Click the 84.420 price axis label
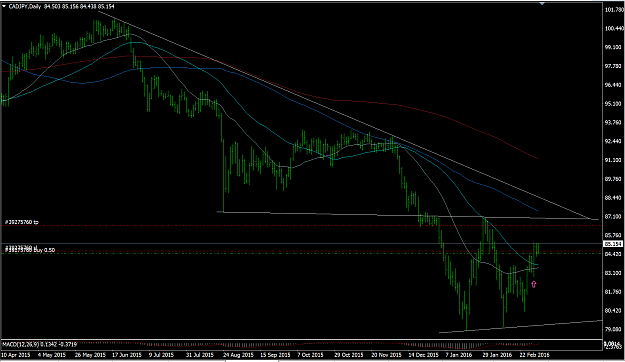The image size is (625, 362). (x=614, y=254)
